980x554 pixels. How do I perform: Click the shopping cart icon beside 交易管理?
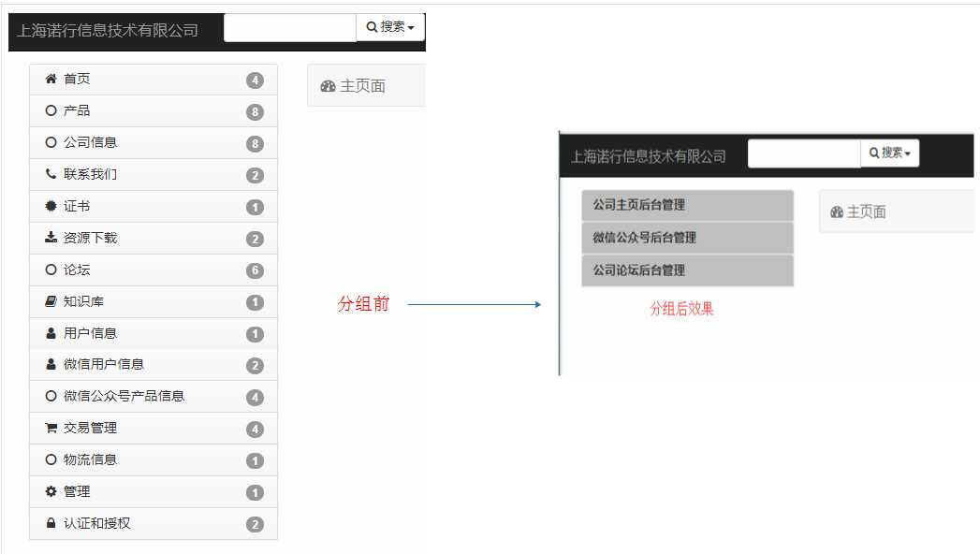51,428
